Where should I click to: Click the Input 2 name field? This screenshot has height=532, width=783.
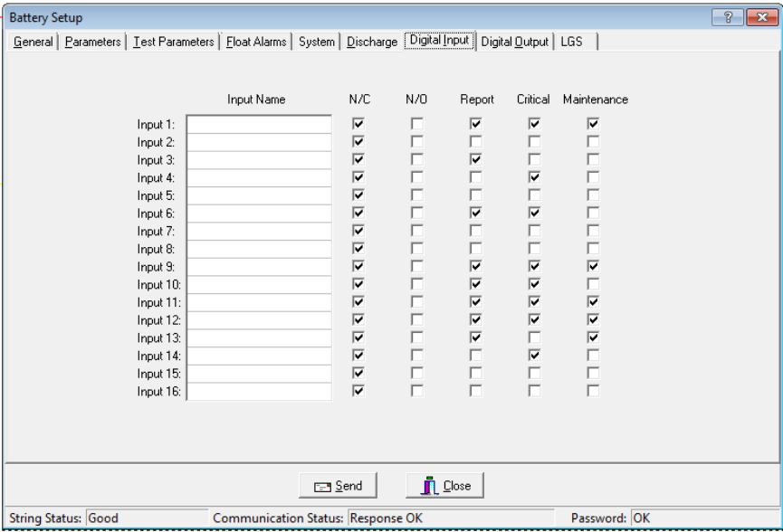coord(259,142)
